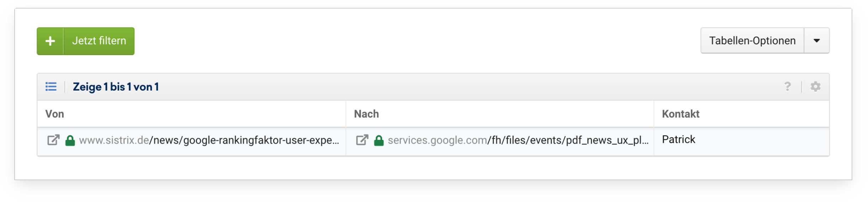
Task: Click the Jetzt filtern button
Action: 99,41
